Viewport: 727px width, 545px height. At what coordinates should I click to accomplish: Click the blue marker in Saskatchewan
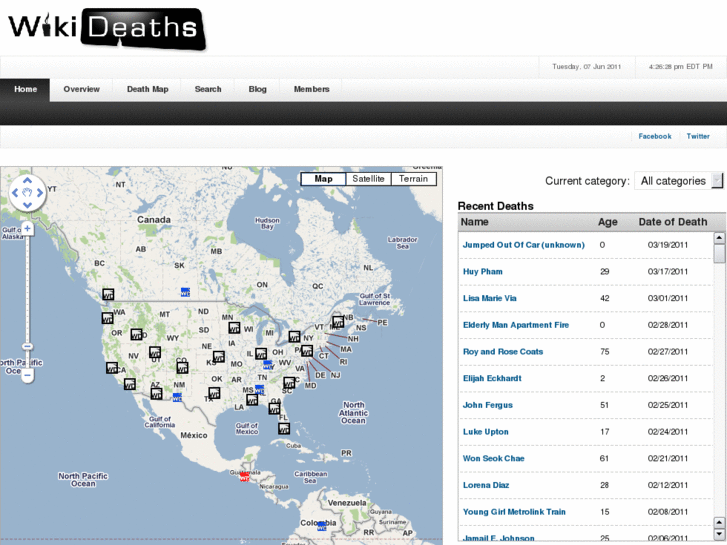tap(185, 292)
